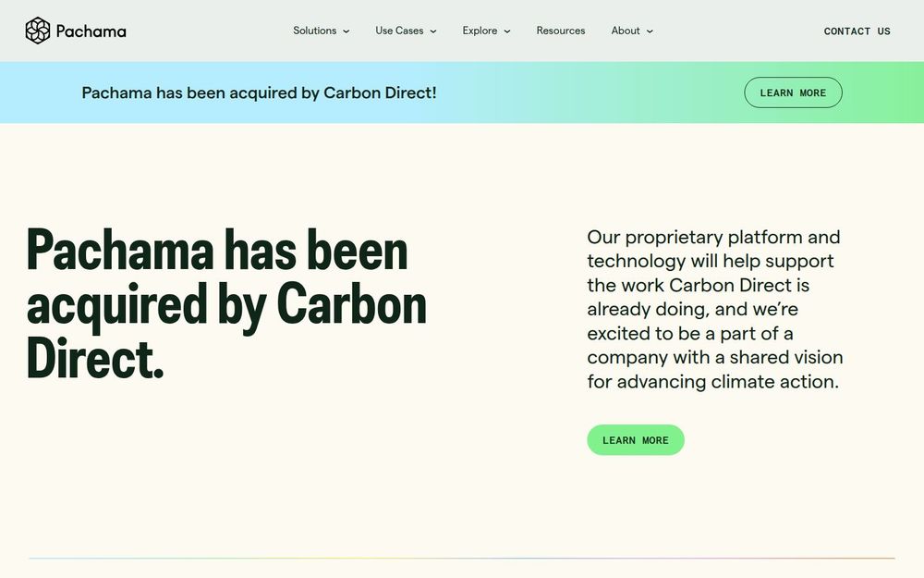Viewport: 924px width, 578px height.
Task: Open the Explore menu
Action: 480,31
